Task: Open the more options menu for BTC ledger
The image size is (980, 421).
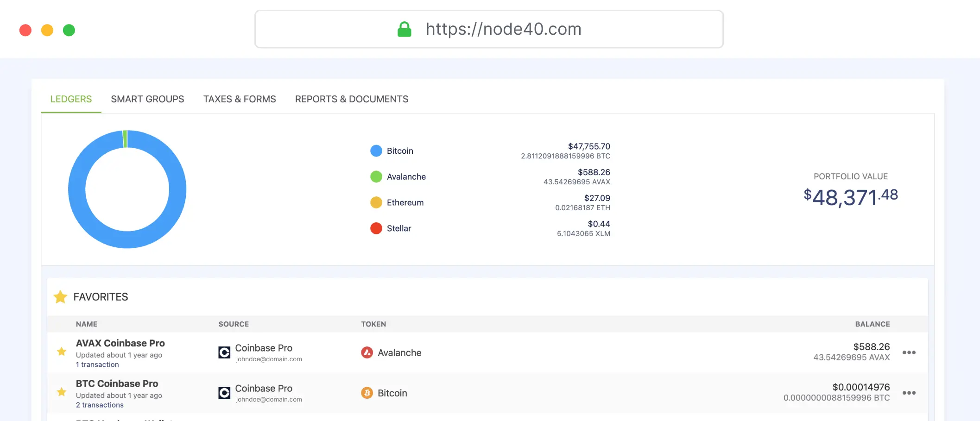Action: click(909, 393)
